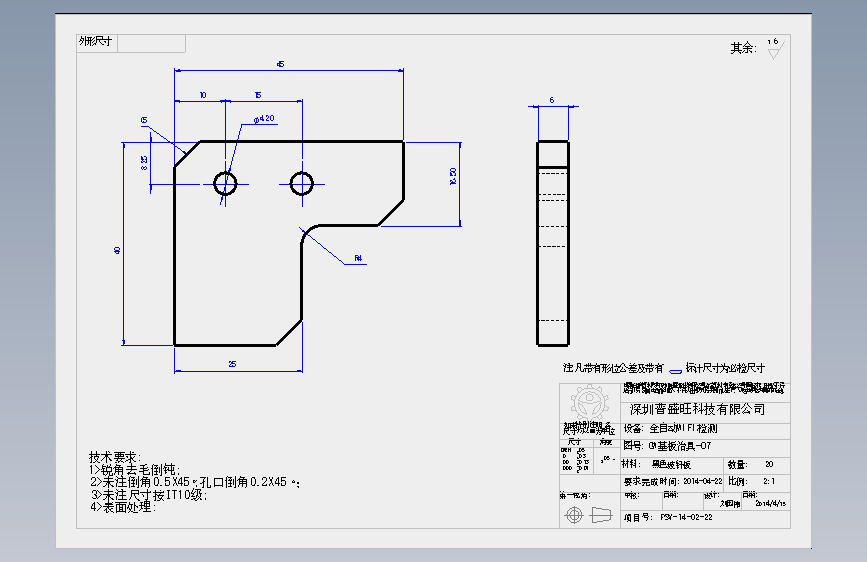This screenshot has height=562, width=867.
Task: Click the C5 chamfer callout label
Action: point(144,120)
